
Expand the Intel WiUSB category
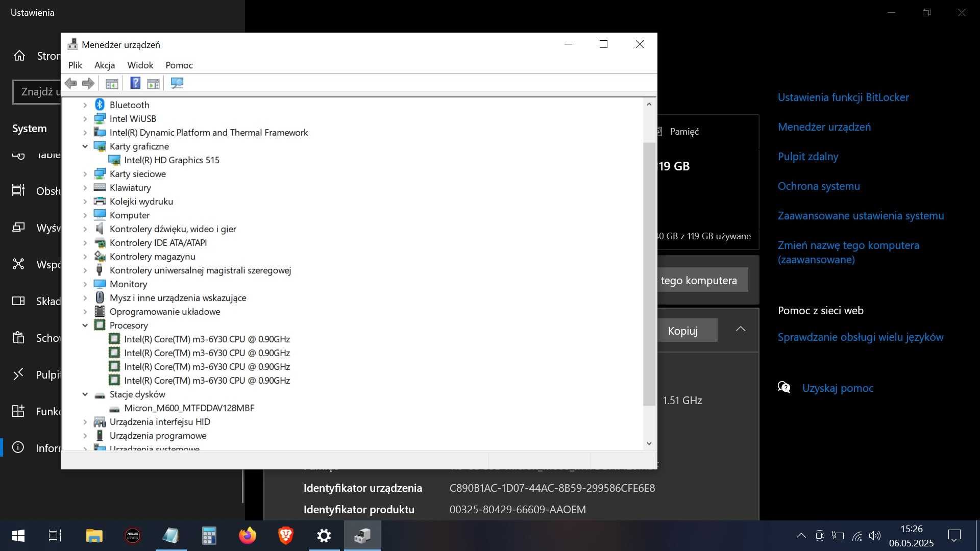(85, 119)
